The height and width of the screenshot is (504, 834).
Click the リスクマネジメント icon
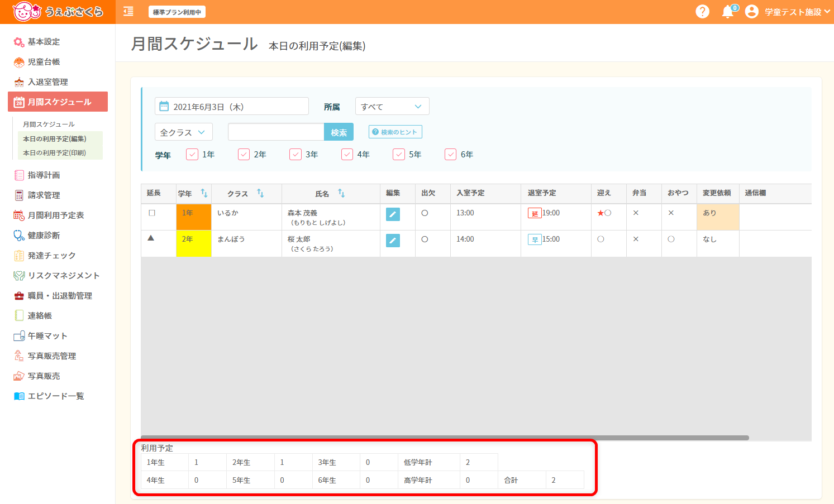coord(19,276)
